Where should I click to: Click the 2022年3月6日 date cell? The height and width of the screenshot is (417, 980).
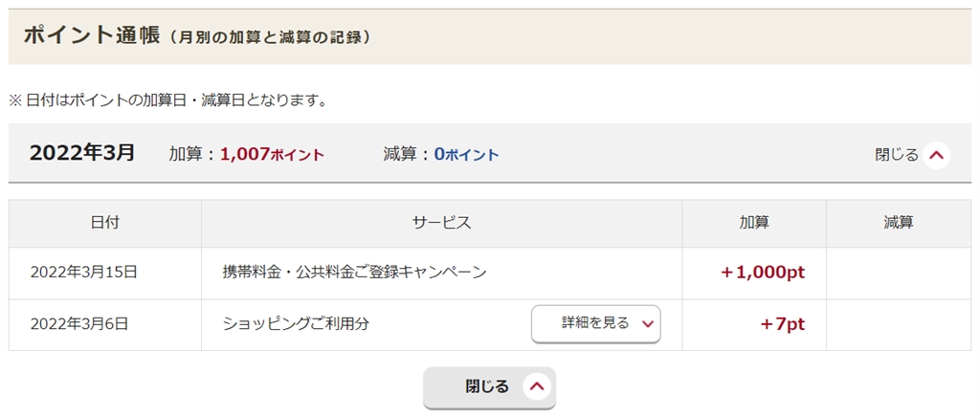[79, 324]
